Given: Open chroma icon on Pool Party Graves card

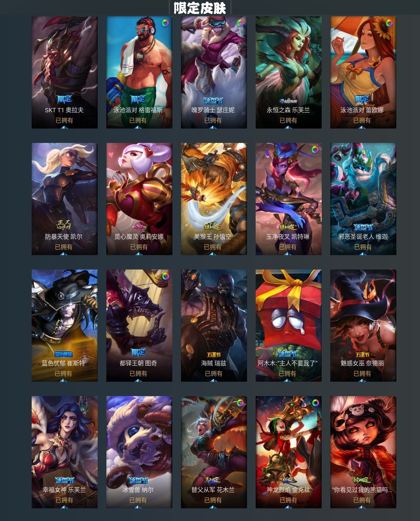Looking at the screenshot, I should (x=165, y=23).
